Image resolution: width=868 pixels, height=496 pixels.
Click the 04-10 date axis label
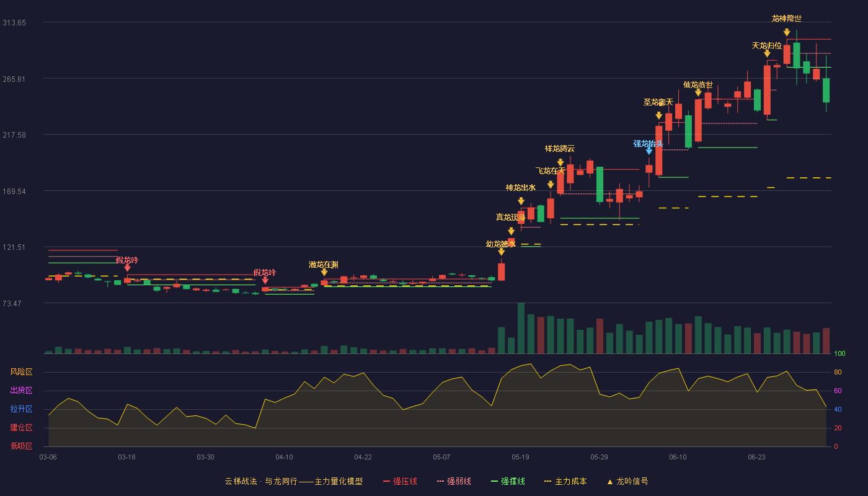284,457
